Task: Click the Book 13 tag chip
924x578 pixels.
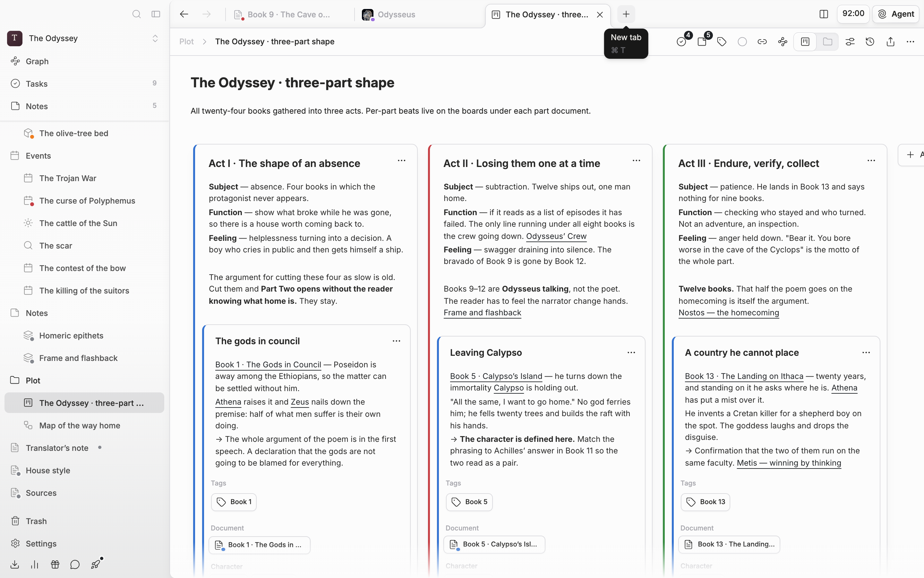Action: (705, 502)
